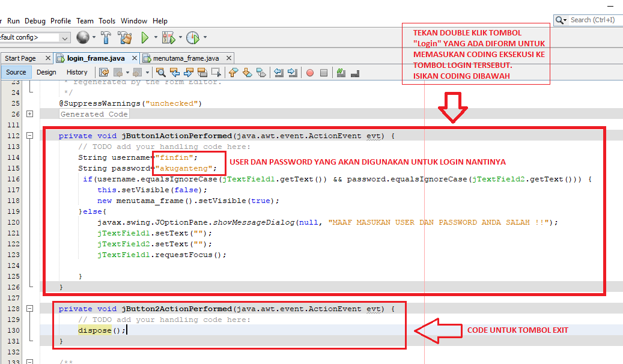
Task: Click Clean and Build Project icon
Action: [125, 37]
